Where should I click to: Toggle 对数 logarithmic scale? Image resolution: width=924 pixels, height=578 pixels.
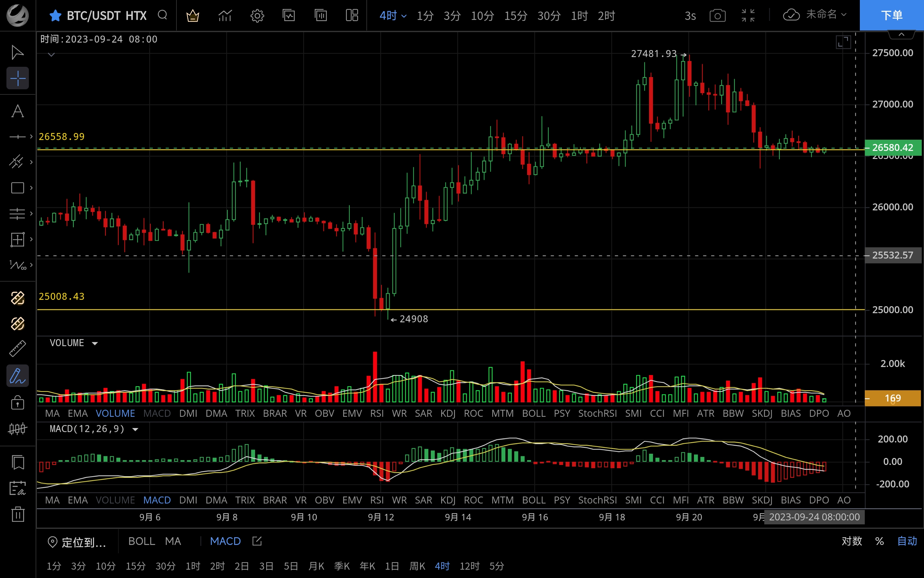852,541
